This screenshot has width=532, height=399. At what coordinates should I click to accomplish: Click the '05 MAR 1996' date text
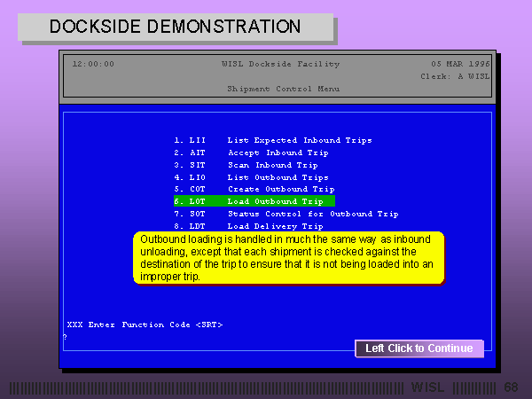click(x=460, y=64)
